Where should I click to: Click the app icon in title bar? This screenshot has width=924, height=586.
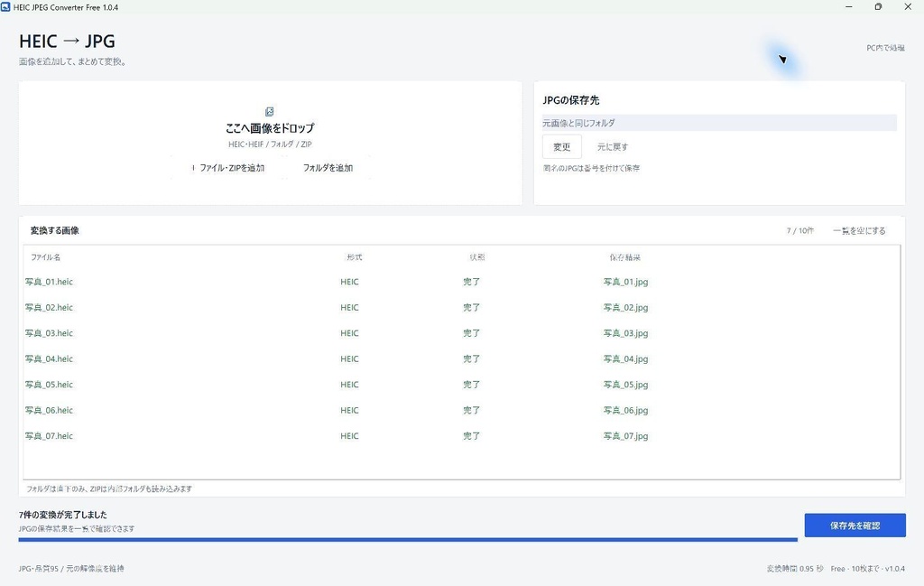6,7
